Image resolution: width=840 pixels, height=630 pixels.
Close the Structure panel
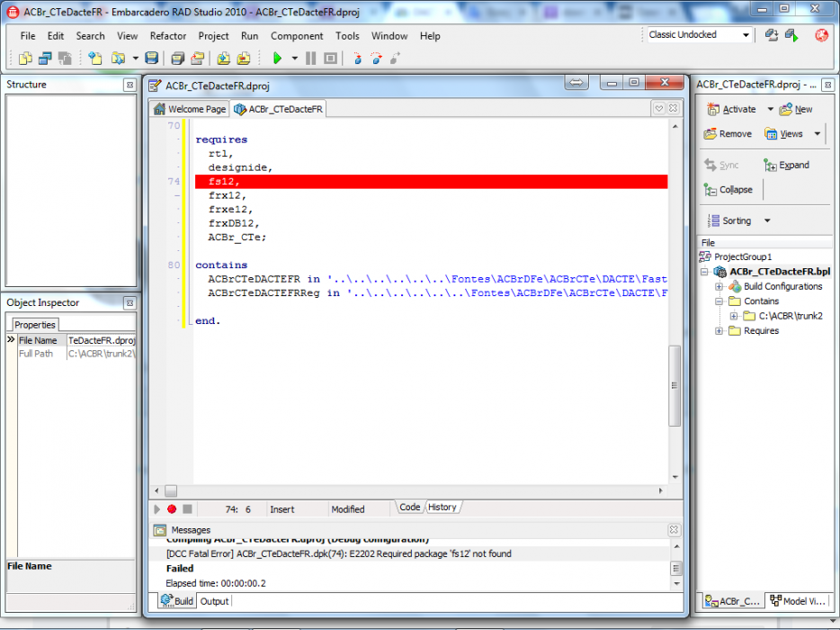point(130,85)
